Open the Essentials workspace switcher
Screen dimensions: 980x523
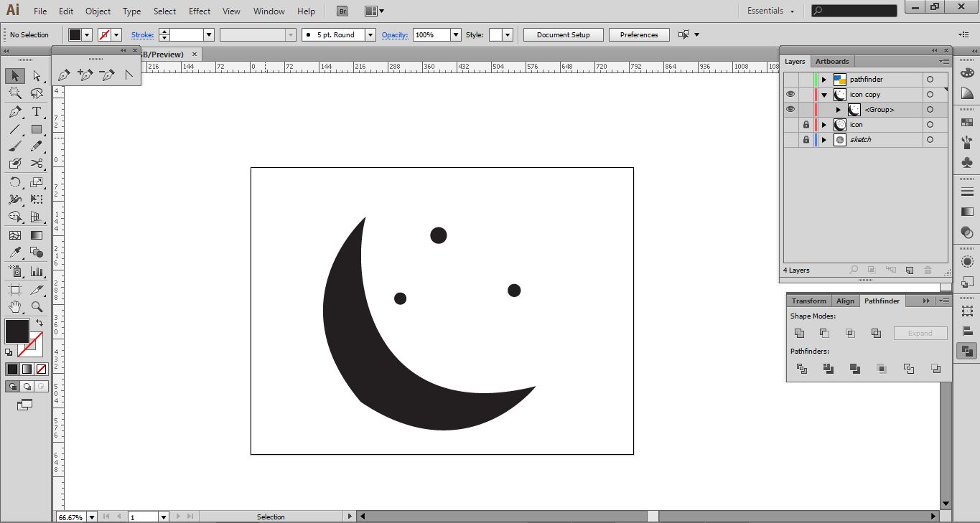coord(771,11)
